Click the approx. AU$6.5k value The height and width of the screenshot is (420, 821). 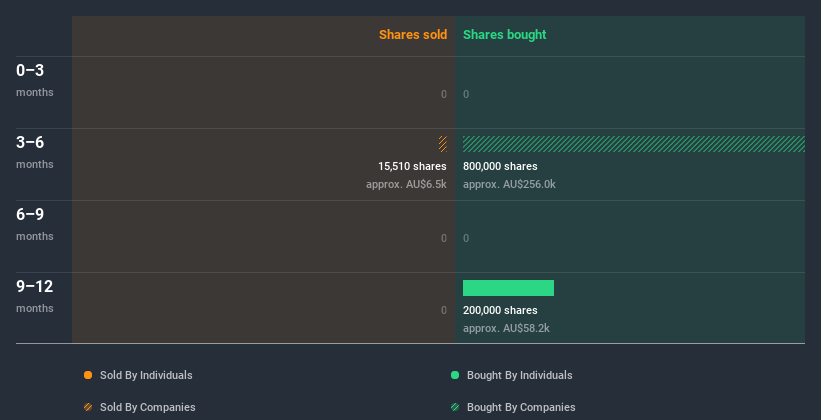406,184
